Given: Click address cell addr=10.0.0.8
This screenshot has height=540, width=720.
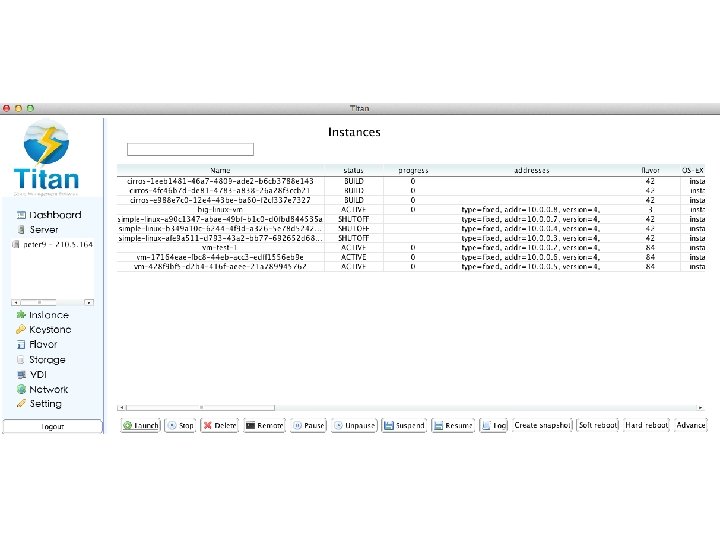Looking at the screenshot, I should pos(531,210).
